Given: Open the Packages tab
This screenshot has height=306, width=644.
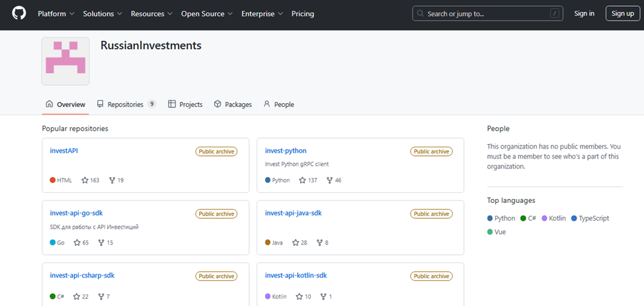Looking at the screenshot, I should [233, 104].
